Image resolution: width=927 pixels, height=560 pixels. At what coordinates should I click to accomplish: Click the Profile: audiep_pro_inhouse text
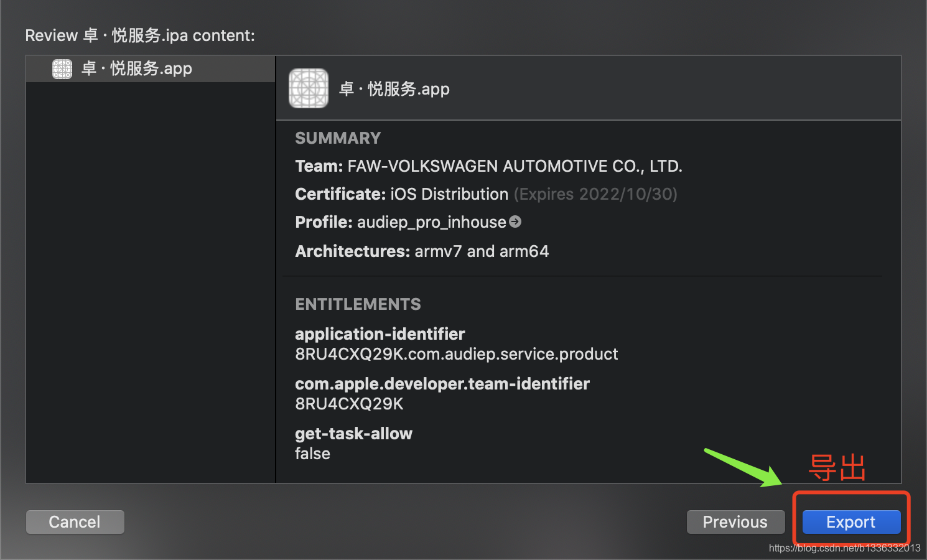401,222
